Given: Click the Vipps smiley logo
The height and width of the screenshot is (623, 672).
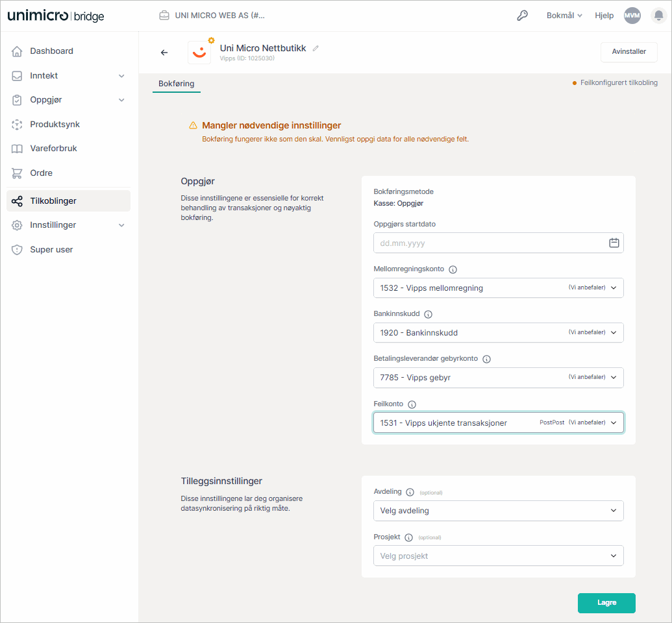Looking at the screenshot, I should tap(199, 53).
